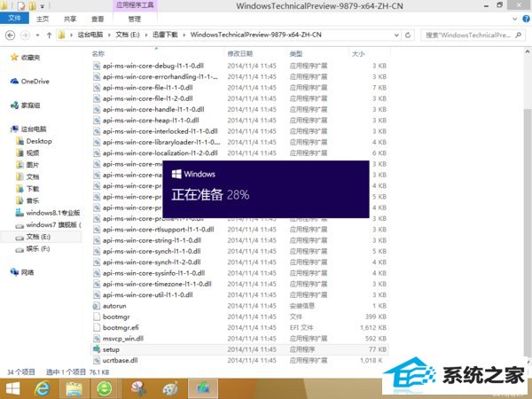Open the 管理 application tools tab

click(x=135, y=19)
